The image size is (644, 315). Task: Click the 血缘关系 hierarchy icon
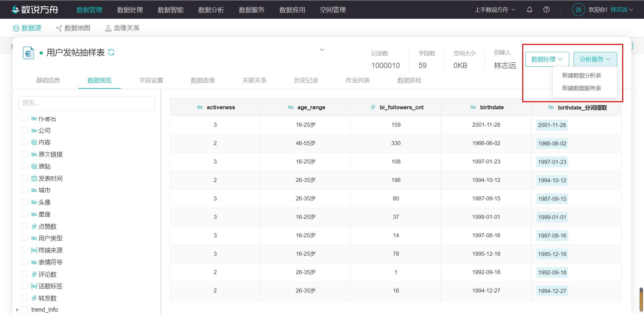tap(108, 28)
